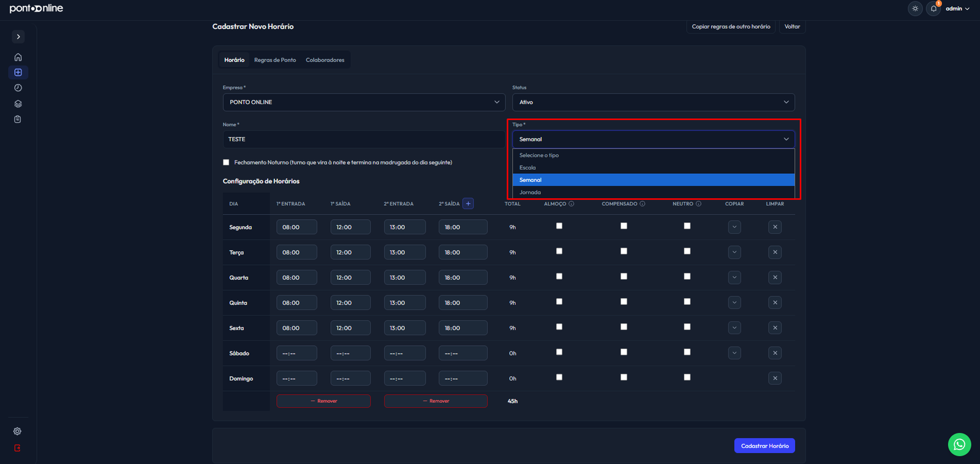Click the plus-square icon in the sidebar
Screen dimensions: 980x464
(x=18, y=72)
